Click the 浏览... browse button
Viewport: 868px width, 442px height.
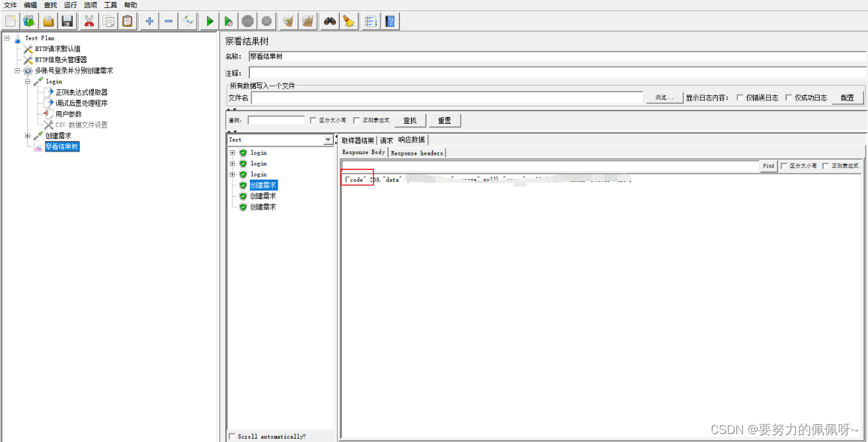[664, 98]
